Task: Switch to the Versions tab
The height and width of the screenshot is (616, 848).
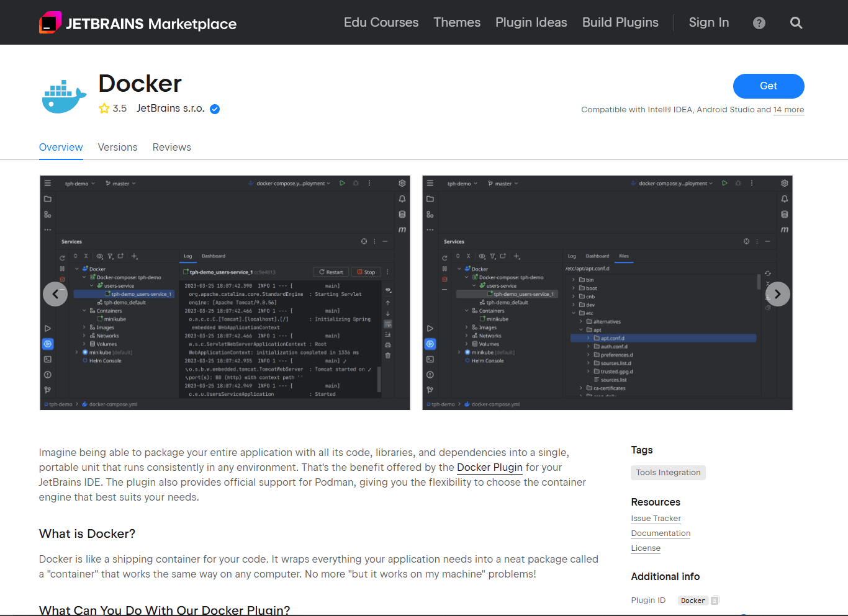Action: click(x=117, y=148)
